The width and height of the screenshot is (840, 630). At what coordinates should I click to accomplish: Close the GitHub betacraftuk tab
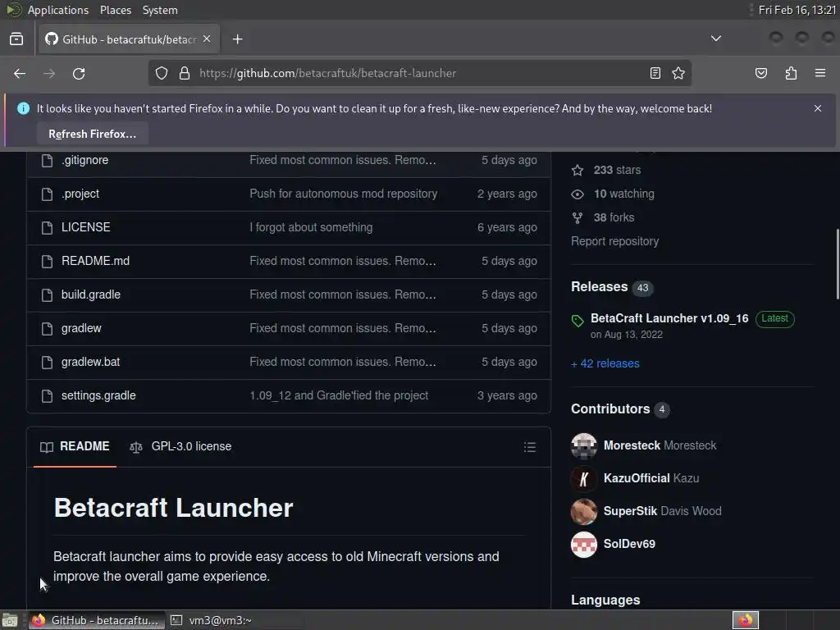point(207,39)
